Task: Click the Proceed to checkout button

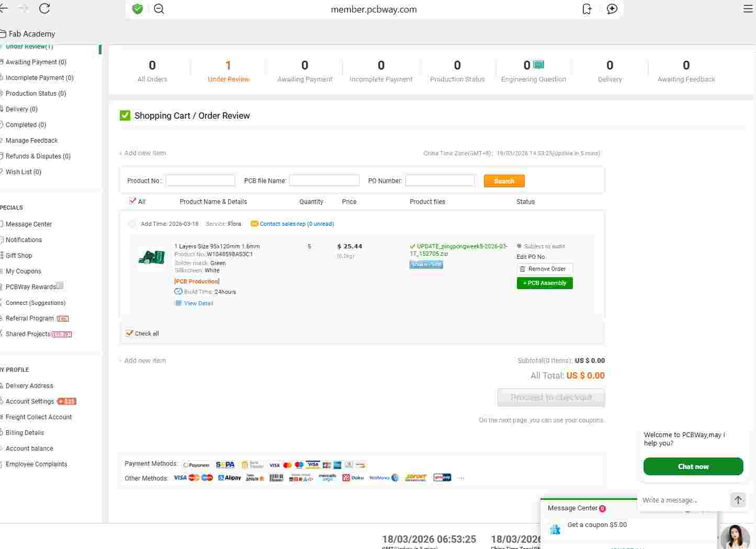Action: 551,397
